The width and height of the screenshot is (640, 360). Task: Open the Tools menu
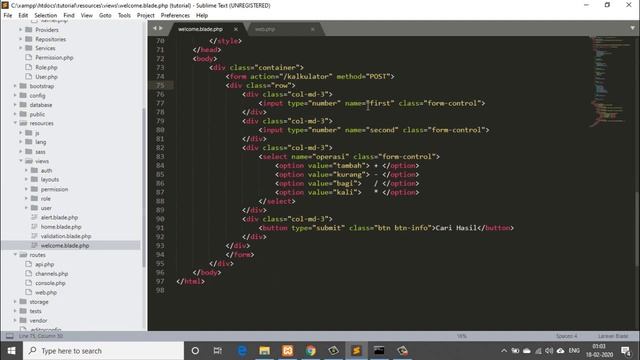pos(124,15)
